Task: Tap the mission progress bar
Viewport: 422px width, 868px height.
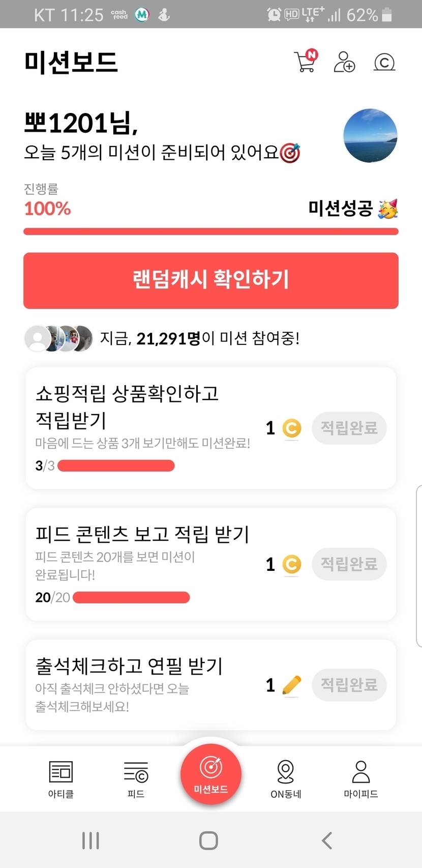Action: coord(211,232)
